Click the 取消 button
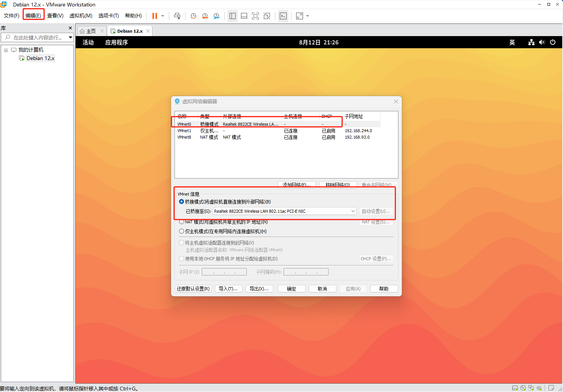The image size is (563, 392). tap(322, 289)
